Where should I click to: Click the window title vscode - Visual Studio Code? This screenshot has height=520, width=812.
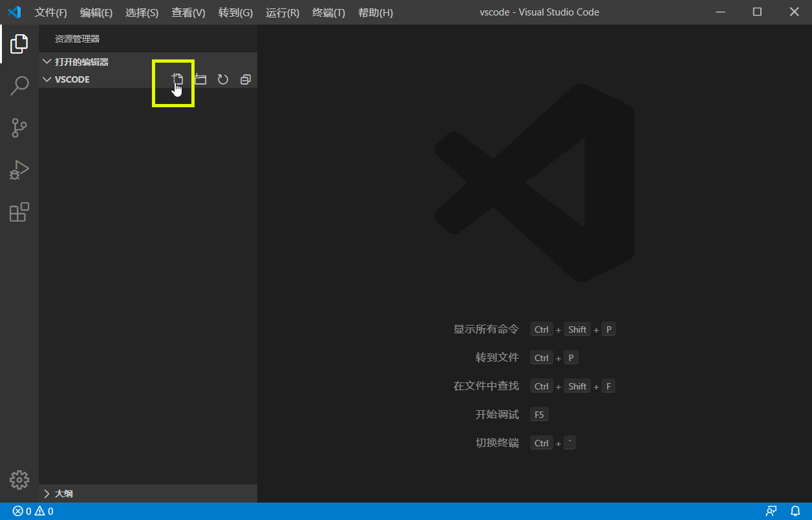coord(539,12)
